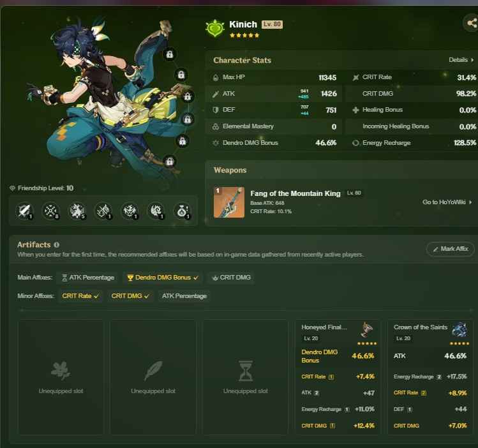Image resolution: width=478 pixels, height=448 pixels.
Task: Open the fourth talent icon in the row
Action: (x=103, y=211)
